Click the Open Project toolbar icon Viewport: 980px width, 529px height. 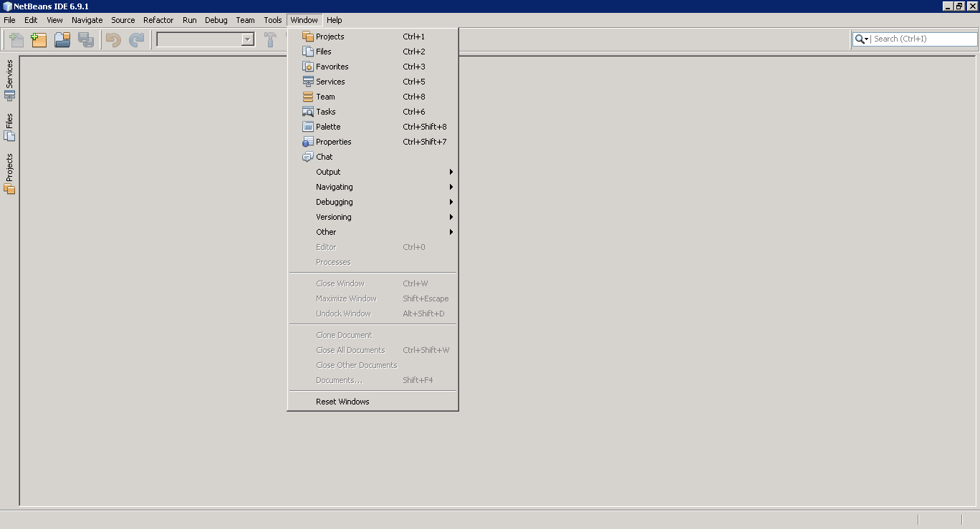[x=62, y=39]
